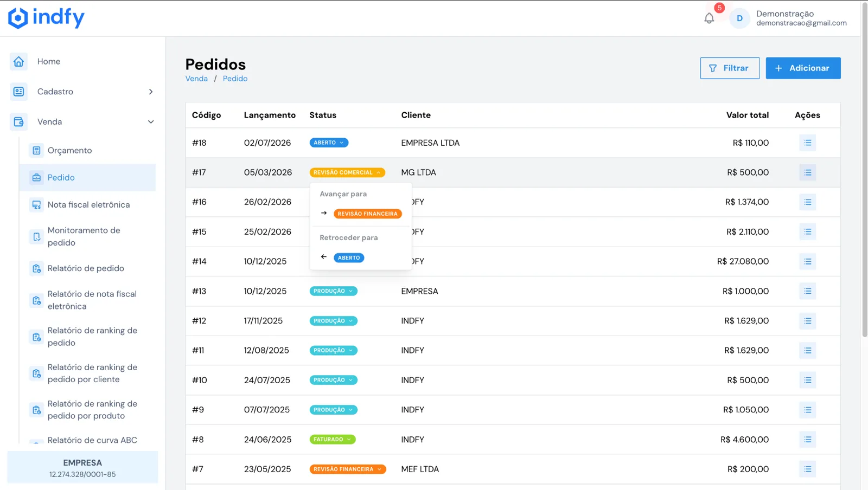
Task: Open ABERTO status dropdown for order #18
Action: click(x=329, y=143)
